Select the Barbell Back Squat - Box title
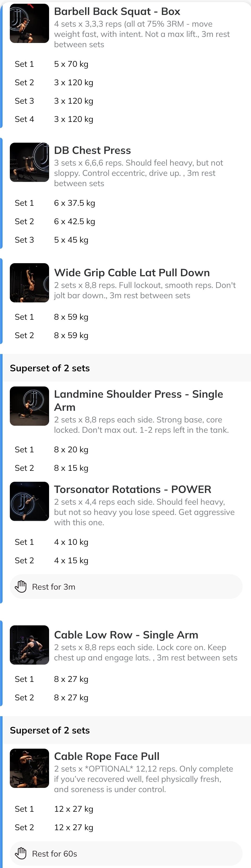Viewport: 251px width, 868px height. pos(117,11)
